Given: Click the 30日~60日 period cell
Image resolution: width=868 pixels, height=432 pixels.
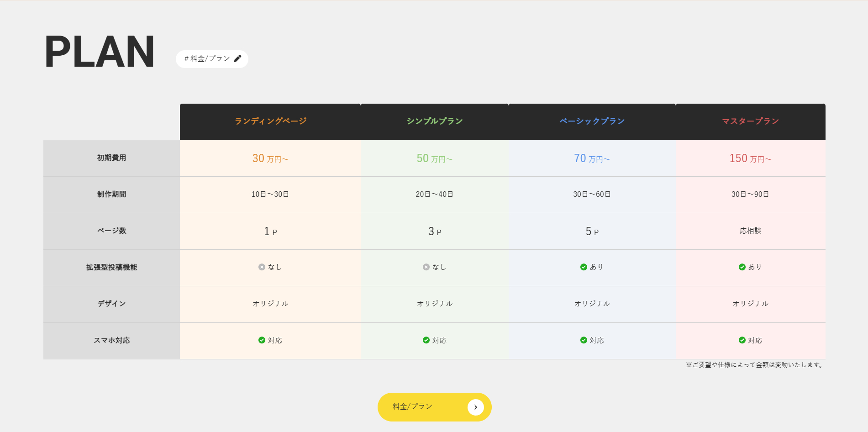Looking at the screenshot, I should [x=592, y=195].
